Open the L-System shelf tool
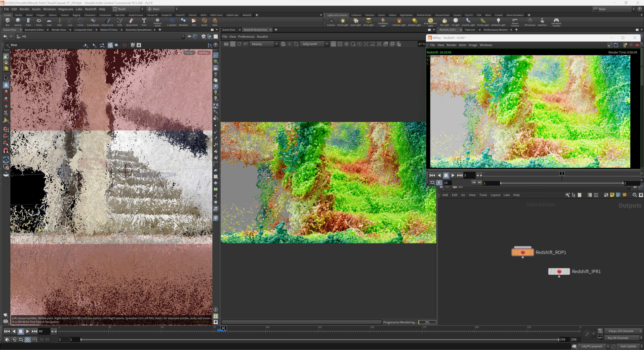The image size is (644, 350). (172, 22)
